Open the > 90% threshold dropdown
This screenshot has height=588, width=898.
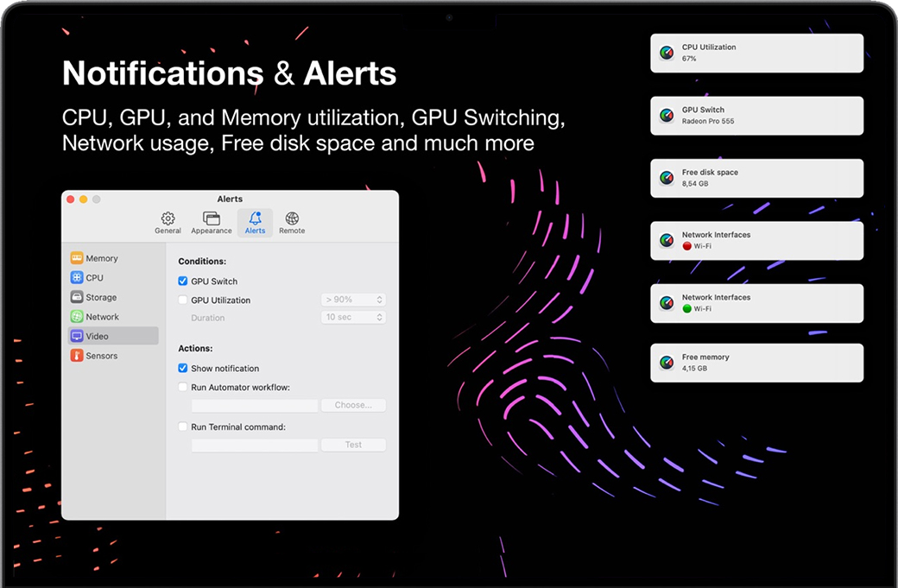pos(353,300)
